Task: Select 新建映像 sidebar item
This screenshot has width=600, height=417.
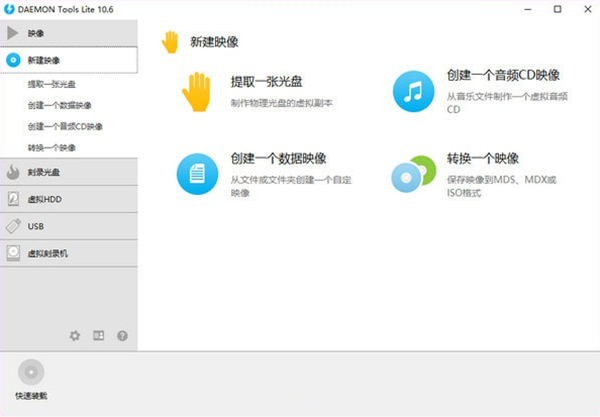Action: 69,60
